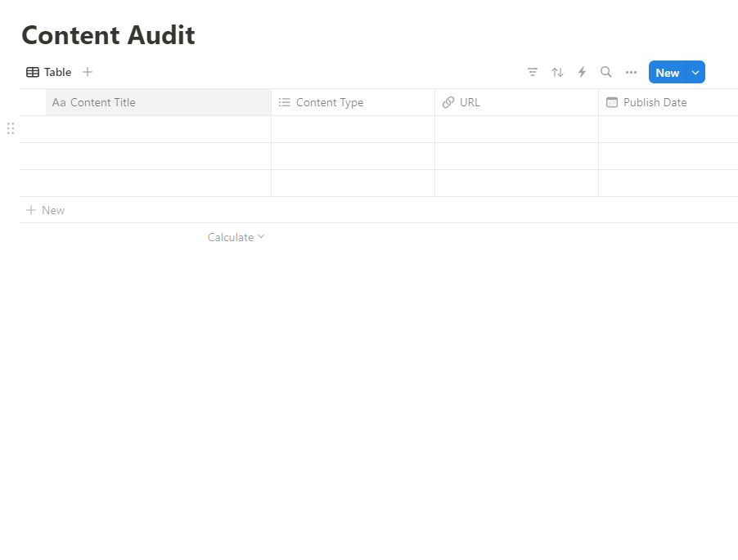
Task: Open the three-dot more options icon
Action: [x=631, y=72]
